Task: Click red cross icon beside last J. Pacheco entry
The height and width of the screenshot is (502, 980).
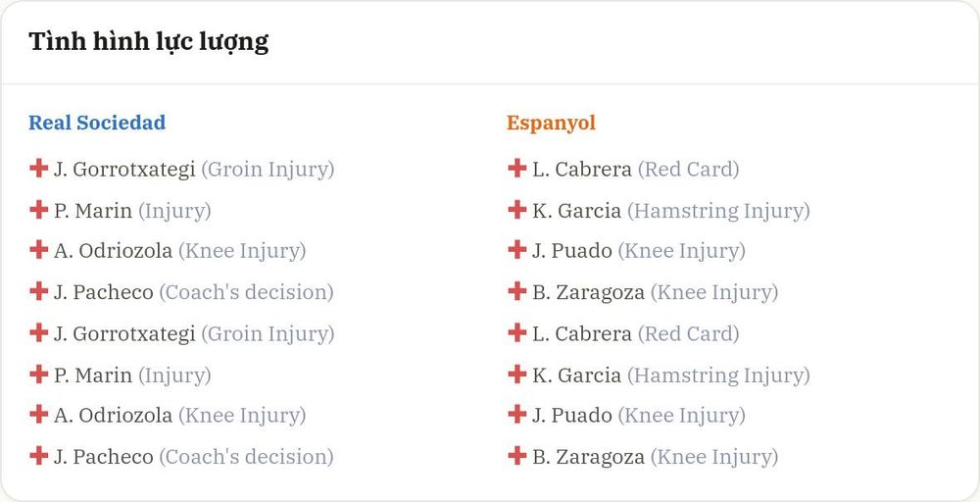Action: coord(39,455)
